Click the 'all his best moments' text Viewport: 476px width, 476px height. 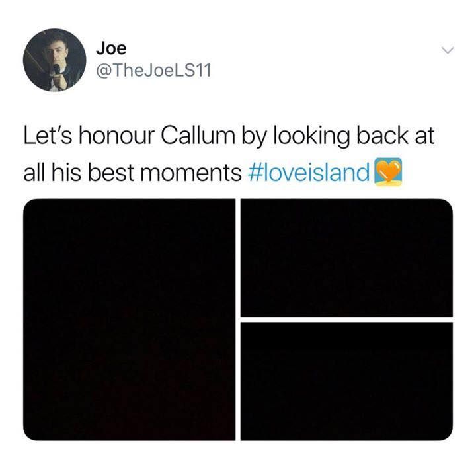[x=132, y=173]
